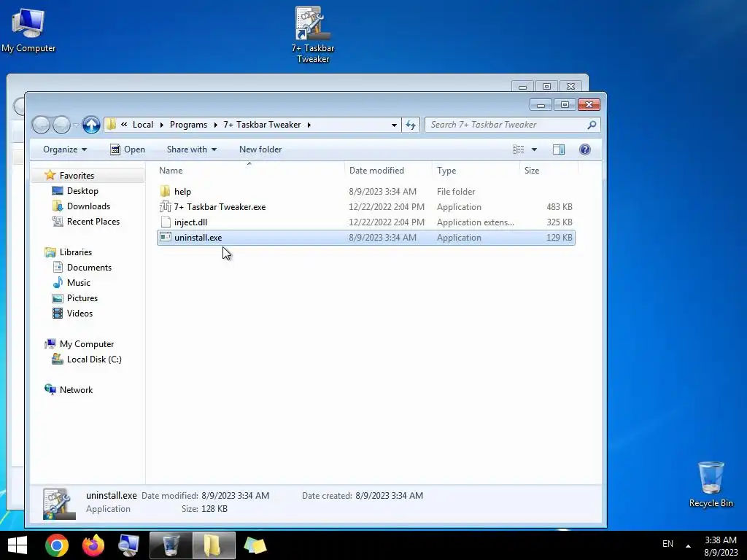Expand the view options dropdown arrow
This screenshot has width=747, height=560.
coord(534,149)
